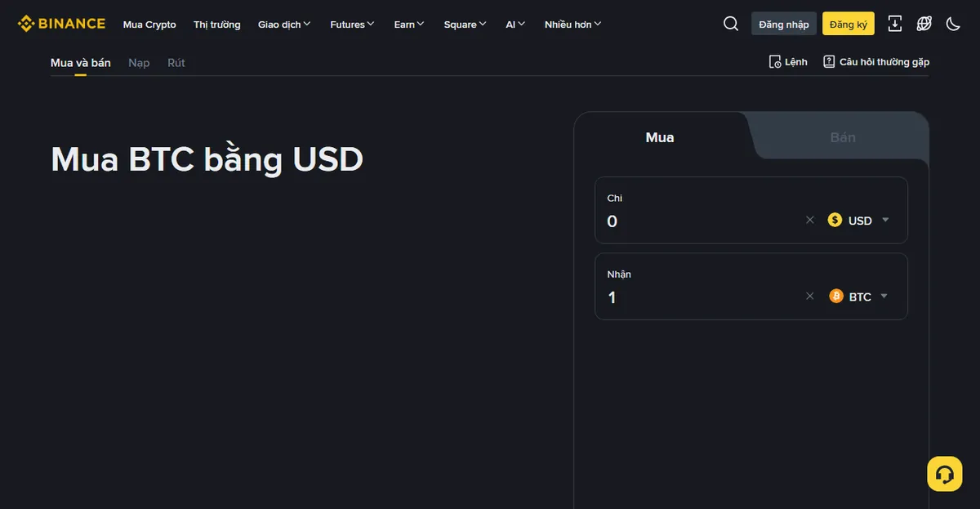980x509 pixels.
Task: Click the FAQ book icon
Action: pyautogui.click(x=829, y=62)
